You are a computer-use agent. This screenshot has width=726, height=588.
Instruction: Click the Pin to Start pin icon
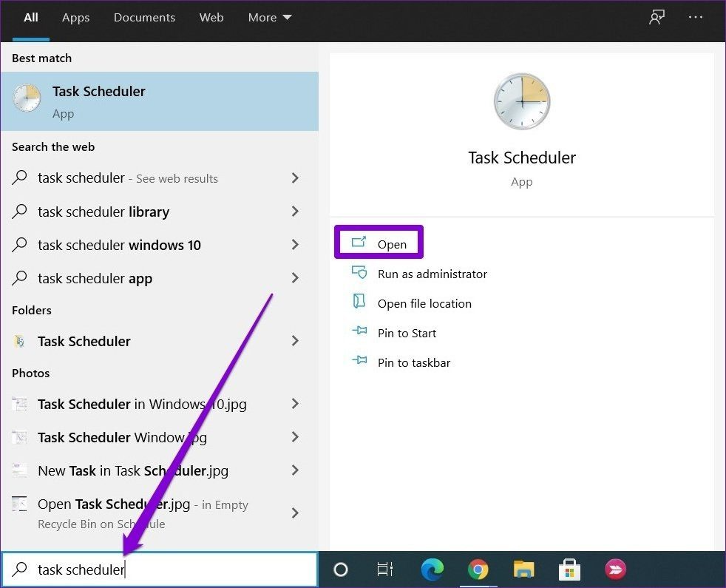point(359,331)
